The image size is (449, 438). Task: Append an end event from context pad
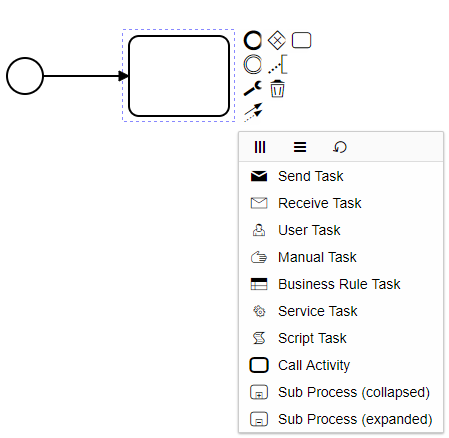pyautogui.click(x=253, y=40)
